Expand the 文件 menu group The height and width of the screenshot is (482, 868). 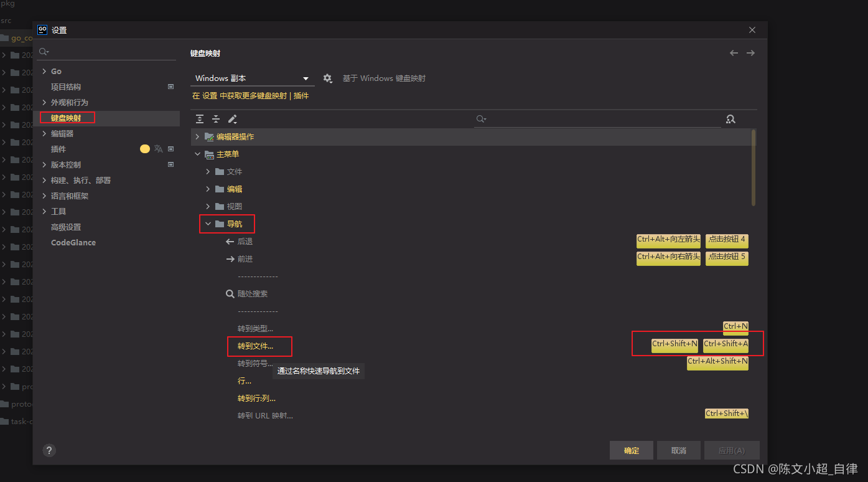click(x=208, y=171)
